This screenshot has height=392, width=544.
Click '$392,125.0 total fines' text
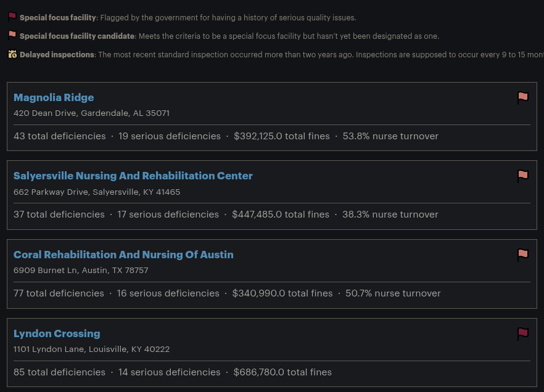pos(282,136)
